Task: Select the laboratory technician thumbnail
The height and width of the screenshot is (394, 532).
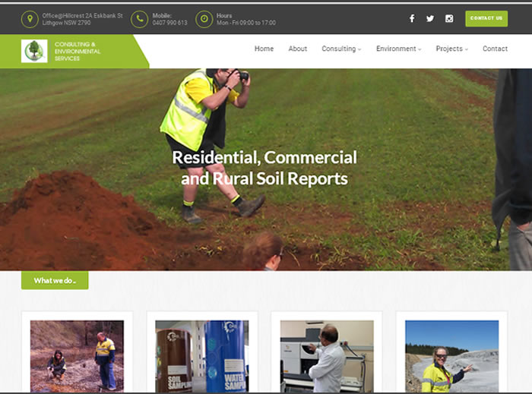Action: tap(327, 355)
